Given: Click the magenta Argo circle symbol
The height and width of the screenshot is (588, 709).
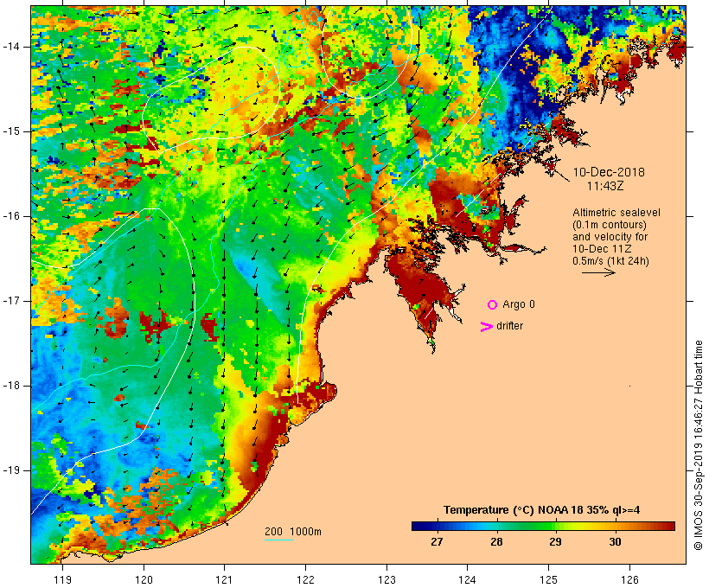Looking at the screenshot, I should pyautogui.click(x=493, y=305).
